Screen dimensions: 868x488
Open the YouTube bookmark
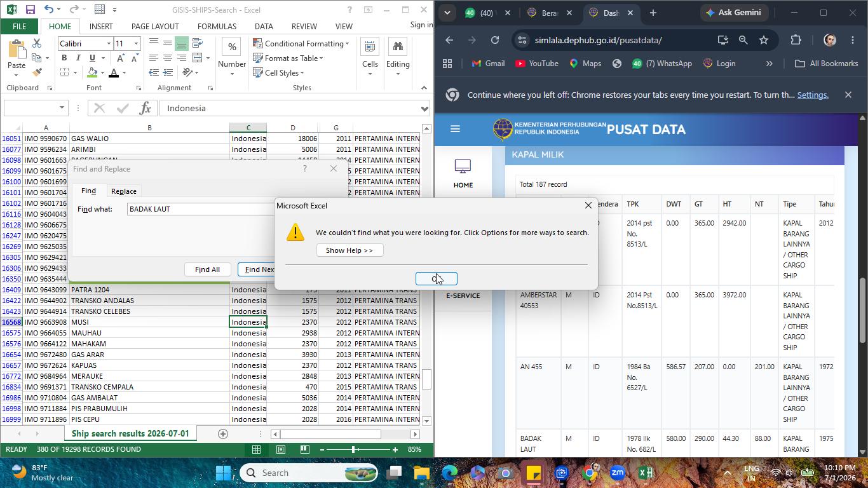[537, 64]
